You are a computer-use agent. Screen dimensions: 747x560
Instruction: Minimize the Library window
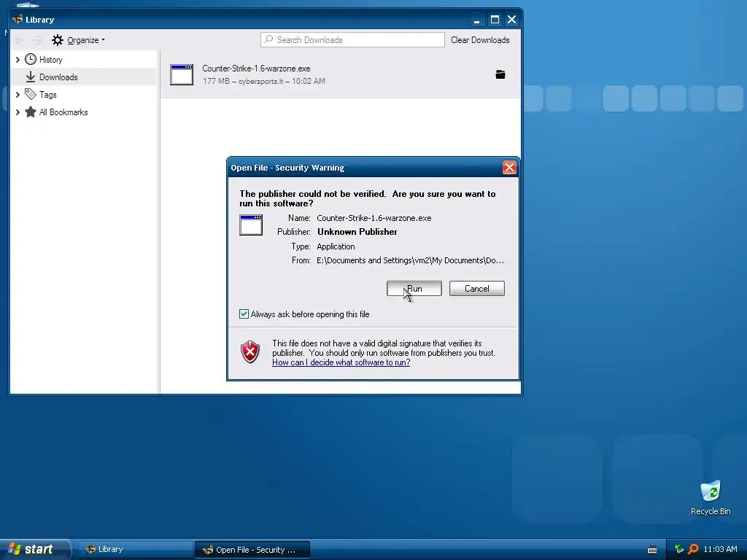coord(476,20)
